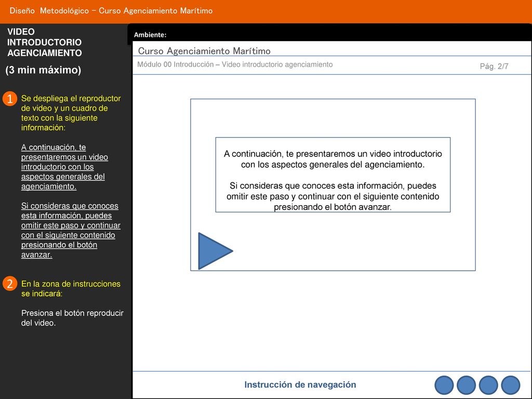Click the second blue navigation circle
Screen dimensions: 532x399
pyautogui.click(x=466, y=385)
